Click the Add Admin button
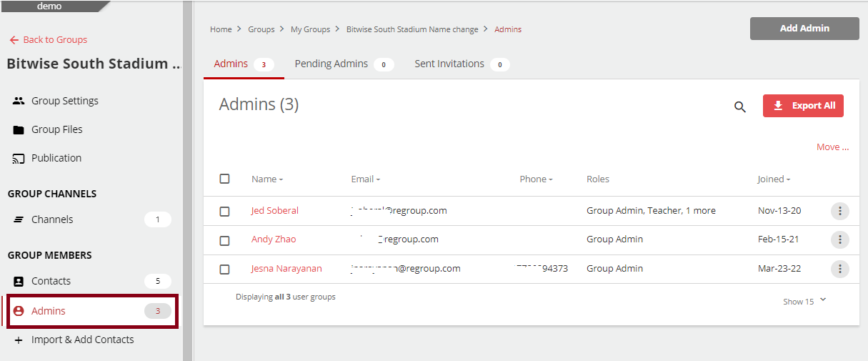Viewport: 868px width, 361px height. (804, 29)
